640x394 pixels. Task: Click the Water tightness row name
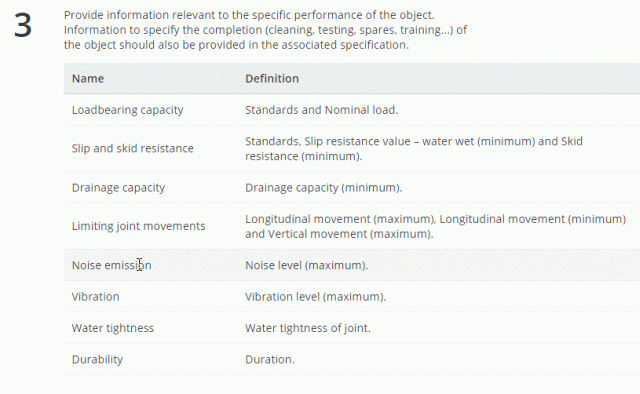coord(113,328)
